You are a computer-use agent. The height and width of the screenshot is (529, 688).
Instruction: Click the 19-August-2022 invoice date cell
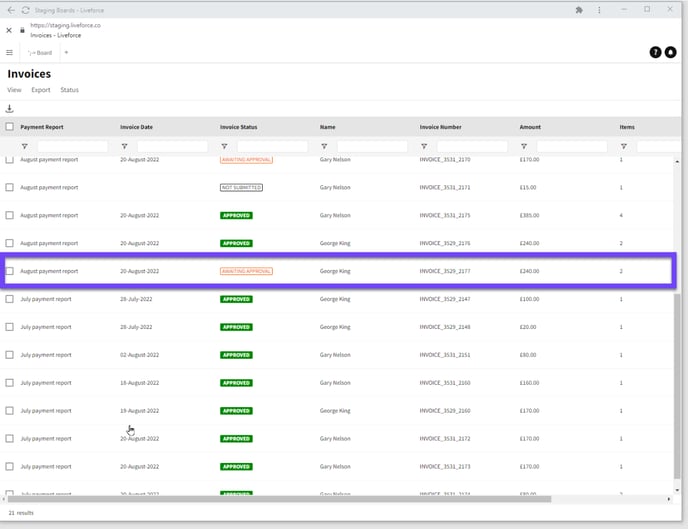pyautogui.click(x=140, y=411)
